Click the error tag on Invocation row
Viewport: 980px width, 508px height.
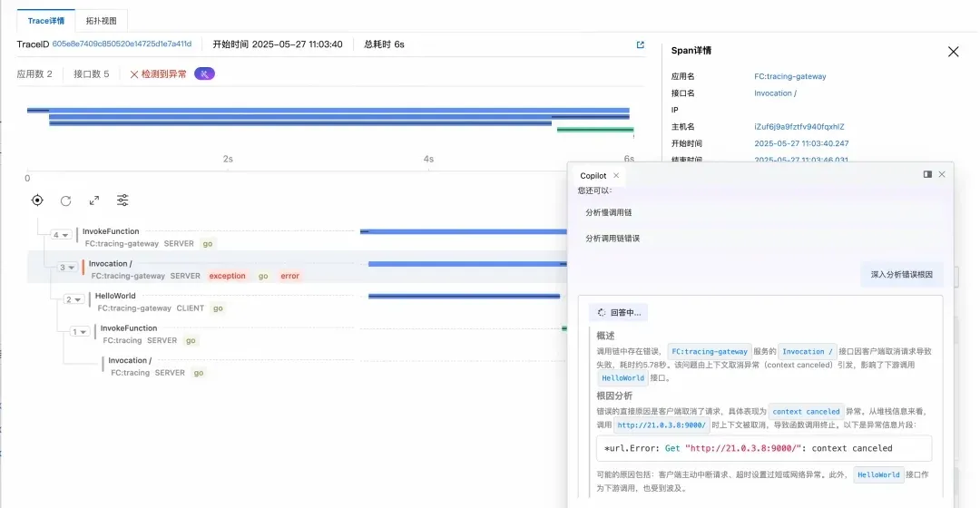click(x=290, y=276)
